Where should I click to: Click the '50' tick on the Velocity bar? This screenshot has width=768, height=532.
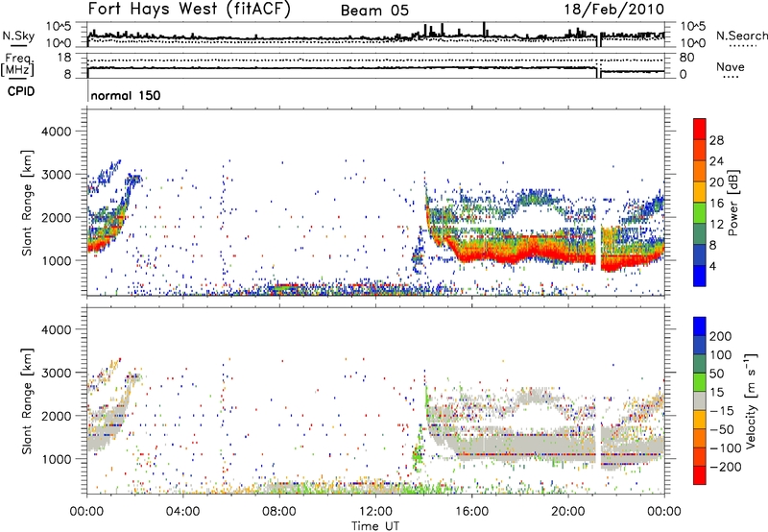point(716,374)
